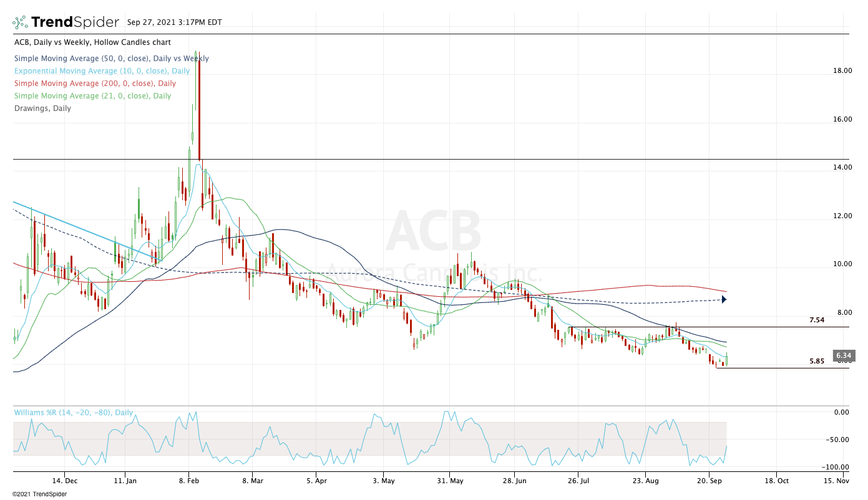
Task: Click the 8. Mar date label
Action: click(251, 481)
